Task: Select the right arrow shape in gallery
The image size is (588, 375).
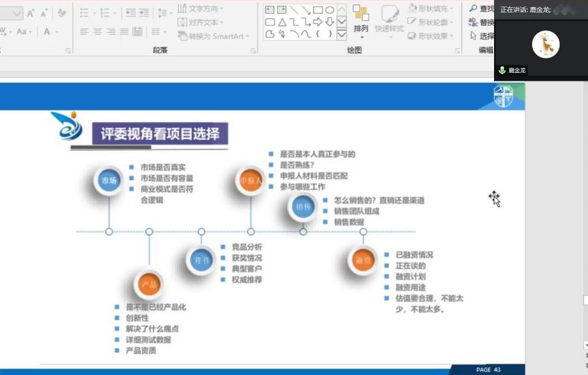Action: click(318, 22)
